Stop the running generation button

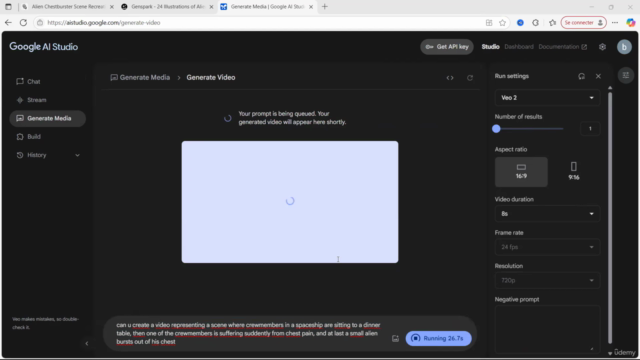pyautogui.click(x=438, y=338)
